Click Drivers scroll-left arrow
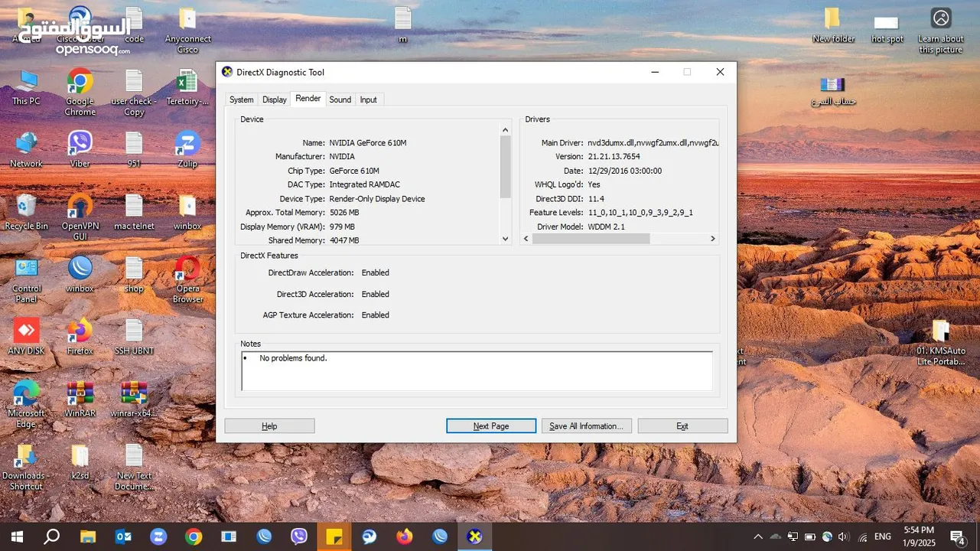The image size is (980, 551). tap(526, 239)
